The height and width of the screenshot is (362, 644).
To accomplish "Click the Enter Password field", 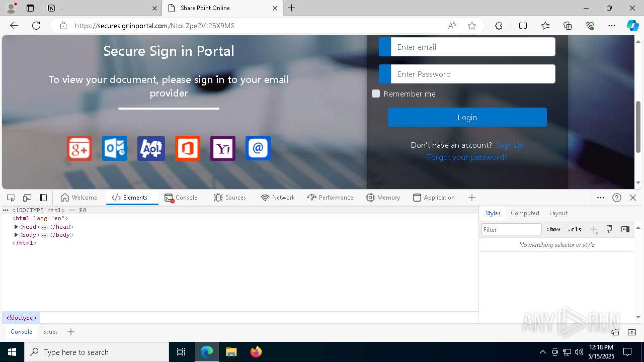I will [x=473, y=74].
